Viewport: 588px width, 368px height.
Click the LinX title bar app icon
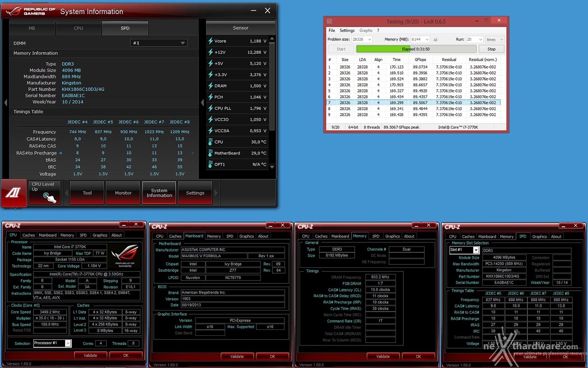point(329,21)
